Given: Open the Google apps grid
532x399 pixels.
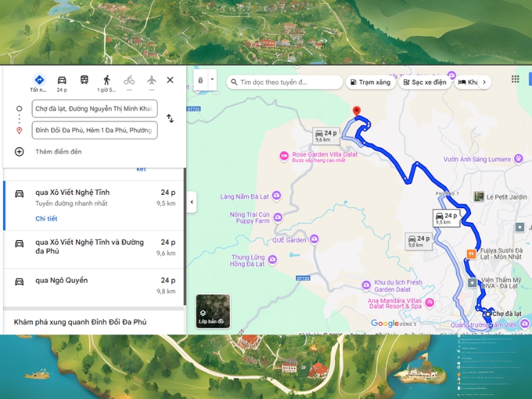Looking at the screenshot, I should 515,79.
